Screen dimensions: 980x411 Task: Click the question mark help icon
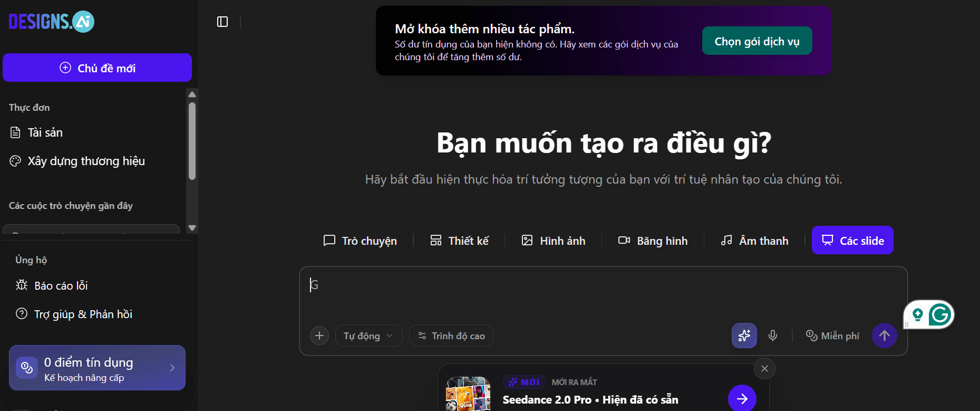point(22,313)
